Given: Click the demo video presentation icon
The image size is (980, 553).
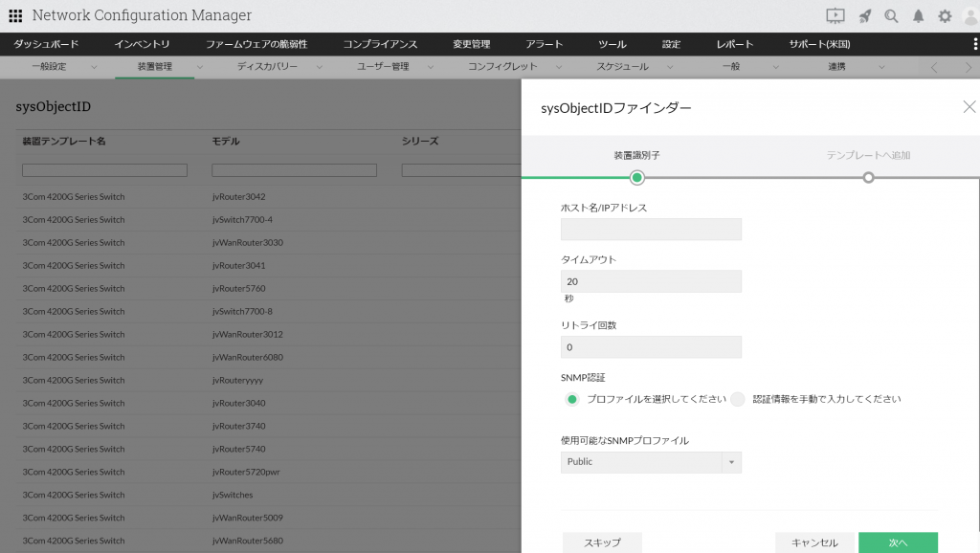Looking at the screenshot, I should coord(836,14).
